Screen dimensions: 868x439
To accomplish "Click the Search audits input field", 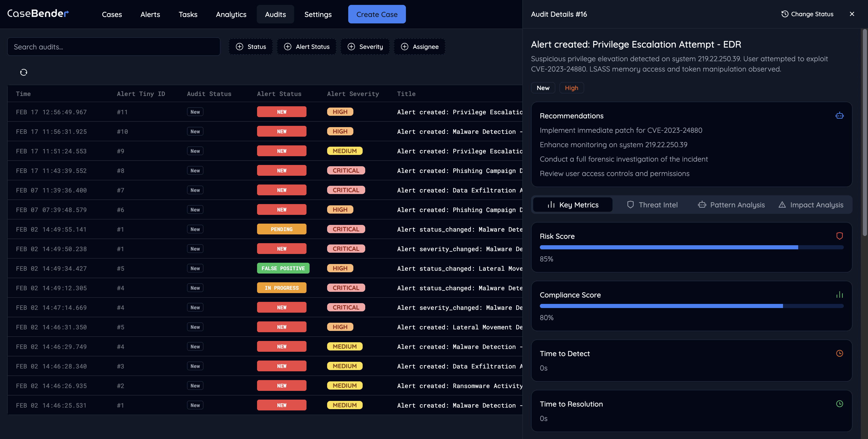I will [x=114, y=47].
